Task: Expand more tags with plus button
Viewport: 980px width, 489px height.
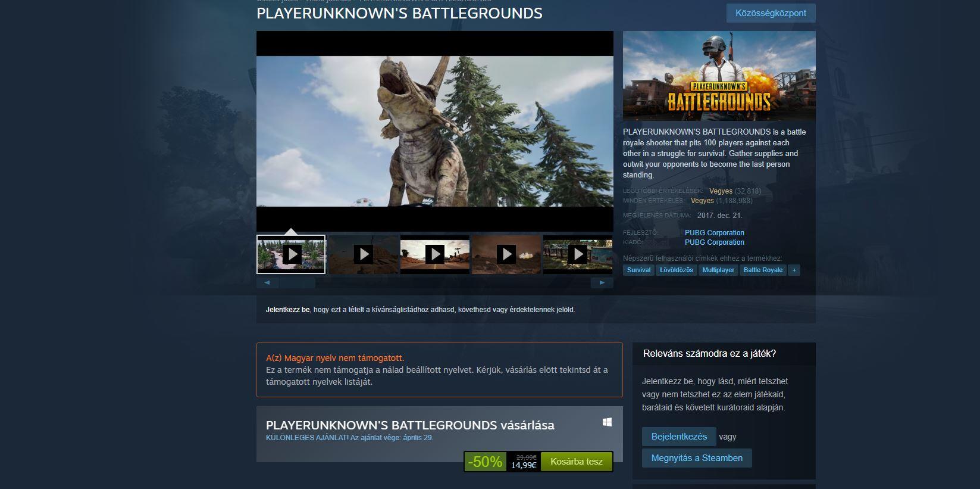Action: click(x=793, y=270)
